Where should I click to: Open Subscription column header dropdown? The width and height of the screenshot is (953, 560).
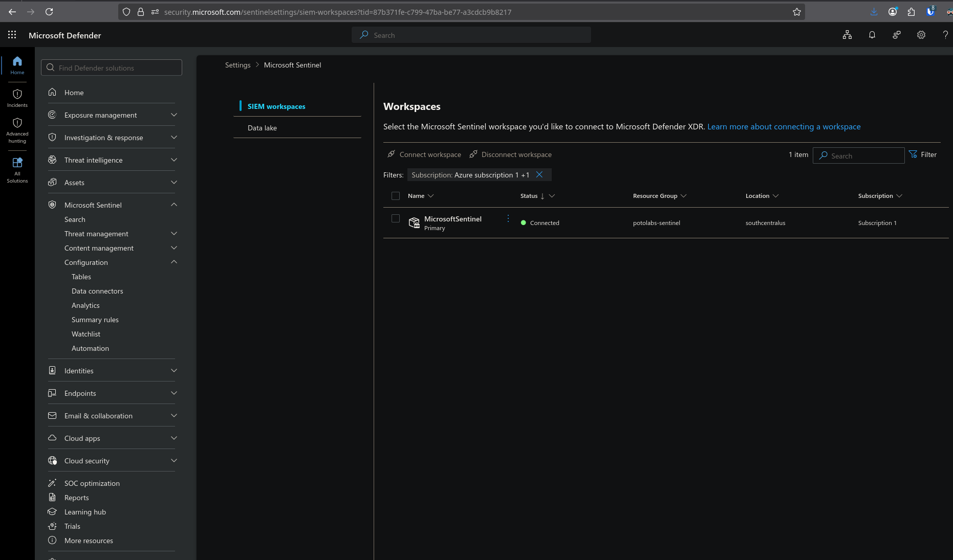(x=900, y=196)
